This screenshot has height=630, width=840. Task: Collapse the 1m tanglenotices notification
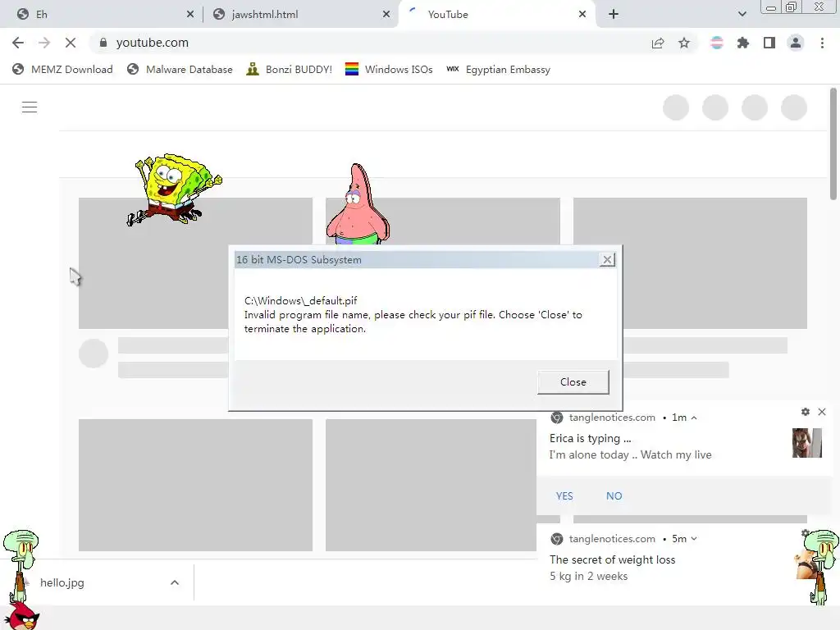pyautogui.click(x=694, y=418)
